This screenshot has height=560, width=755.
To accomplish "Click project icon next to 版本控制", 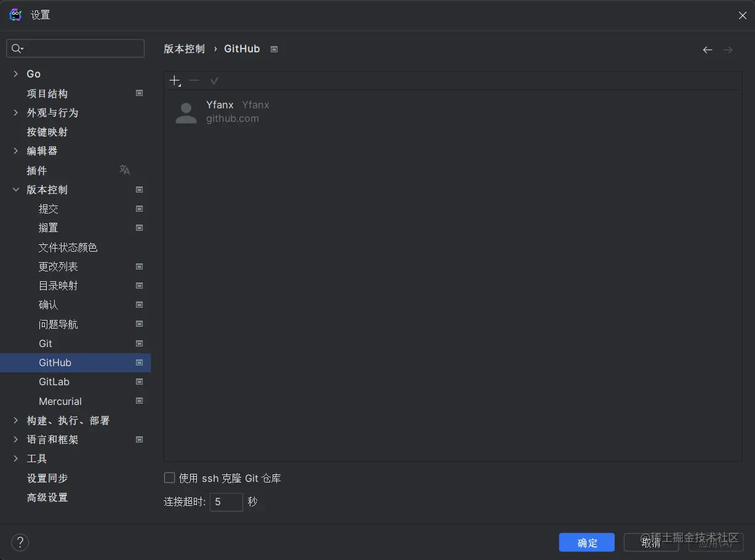I will (x=140, y=190).
